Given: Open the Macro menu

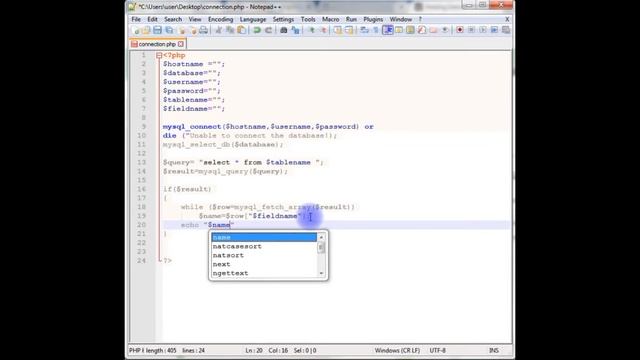Looking at the screenshot, I should (330, 19).
